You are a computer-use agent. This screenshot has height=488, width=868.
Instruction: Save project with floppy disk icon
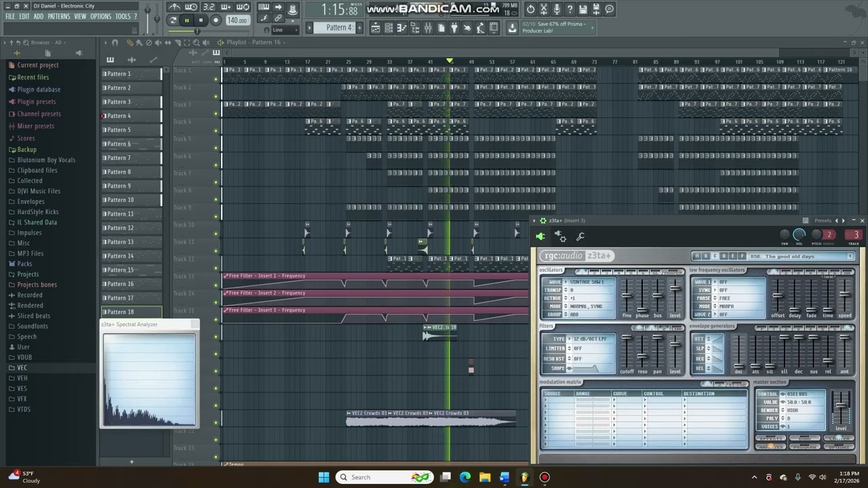click(583, 9)
